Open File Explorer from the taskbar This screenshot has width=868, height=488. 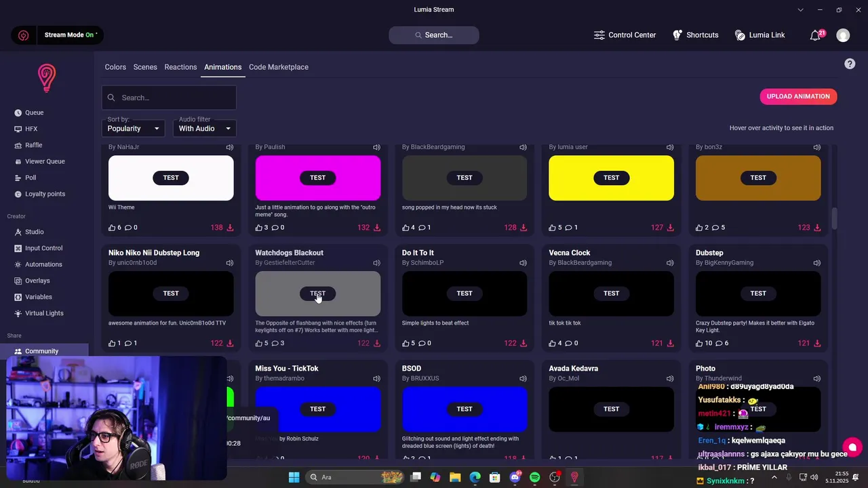(455, 477)
